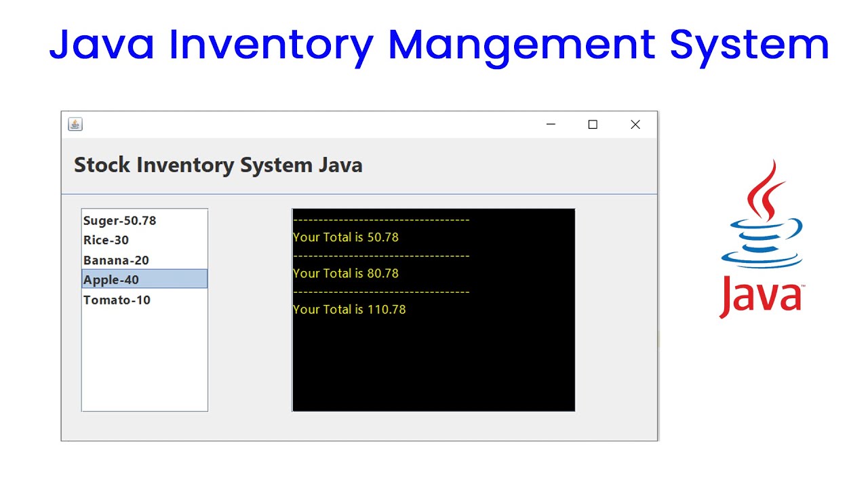Select Banana-20 in the item list
The image size is (868, 488).
[144, 260]
